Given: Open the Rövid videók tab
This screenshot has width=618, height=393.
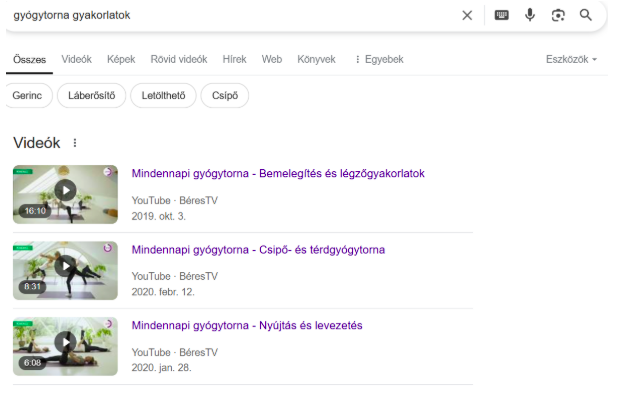Looking at the screenshot, I should point(179,60).
